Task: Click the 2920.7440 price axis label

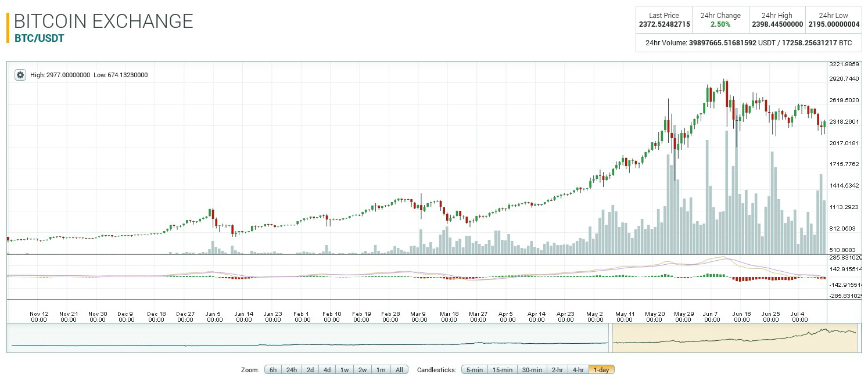Action: click(844, 78)
